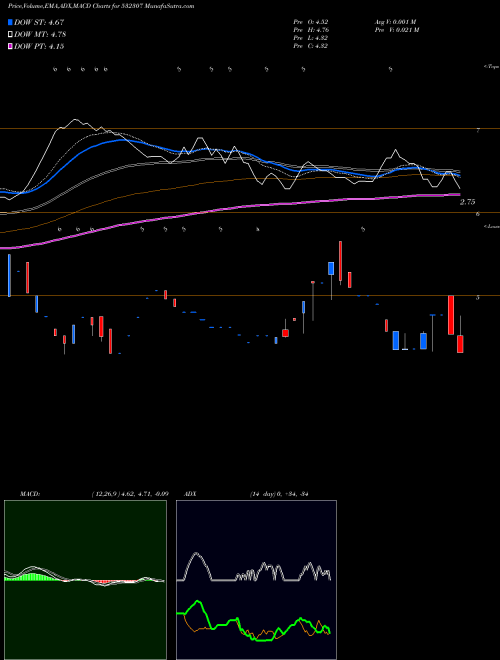
Task: Click the 'Avg V: 0.001 M' value
Action: point(395,22)
